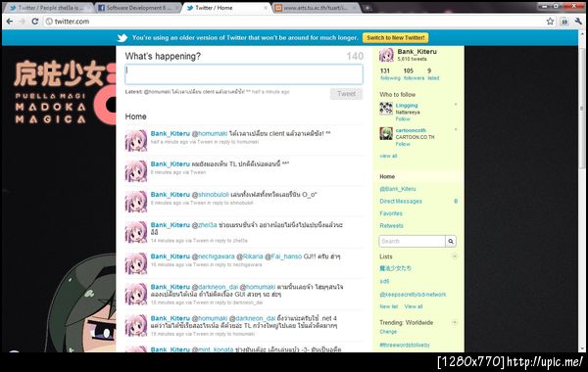
Task: Switch to the Software Development Facebook tab
Action: point(138,8)
